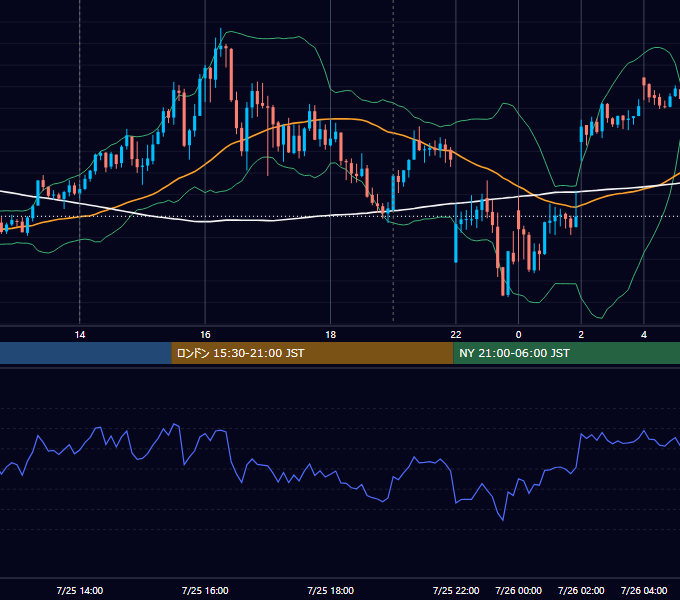Image resolution: width=680 pixels, height=600 pixels.
Task: Click the 7/26 00:00 label on indicator axis
Action: 518,590
